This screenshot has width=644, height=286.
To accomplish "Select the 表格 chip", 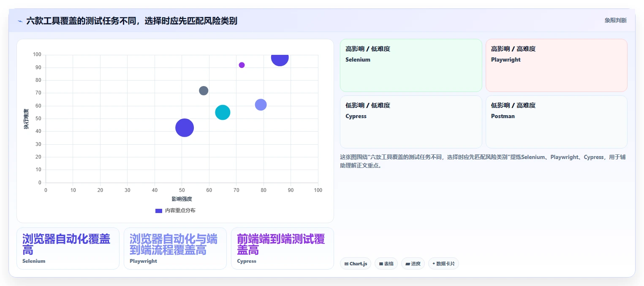I will click(x=386, y=264).
